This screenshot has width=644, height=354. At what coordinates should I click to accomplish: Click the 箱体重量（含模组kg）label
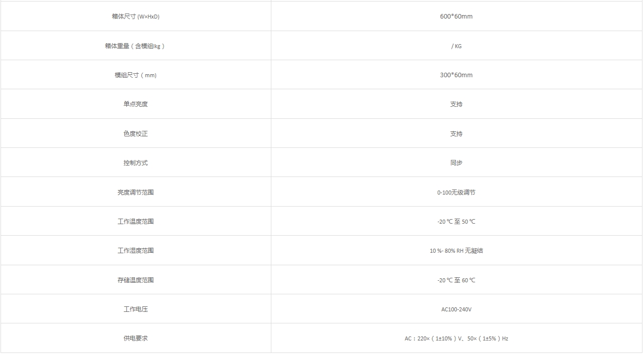point(135,46)
